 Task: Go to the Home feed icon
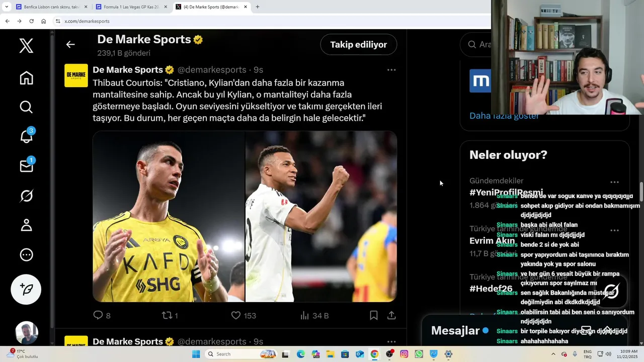26,78
